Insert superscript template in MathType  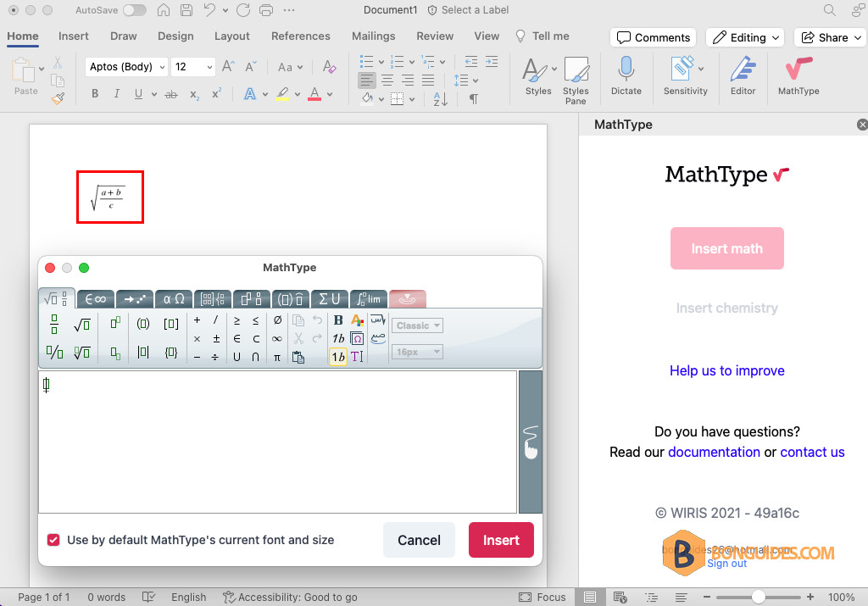click(x=115, y=323)
